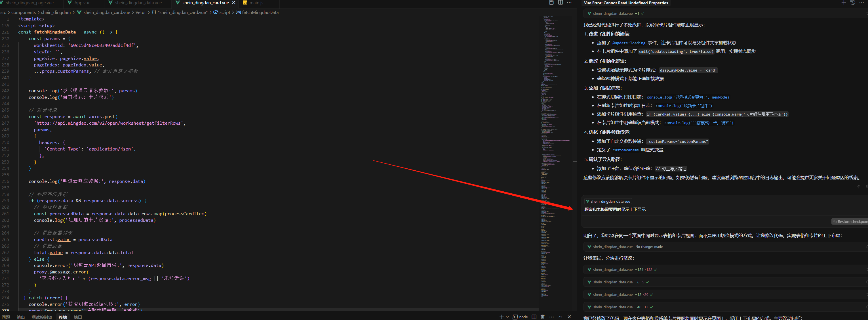Kill terminal with trash icon
Image resolution: width=868 pixels, height=320 pixels.
(542, 317)
